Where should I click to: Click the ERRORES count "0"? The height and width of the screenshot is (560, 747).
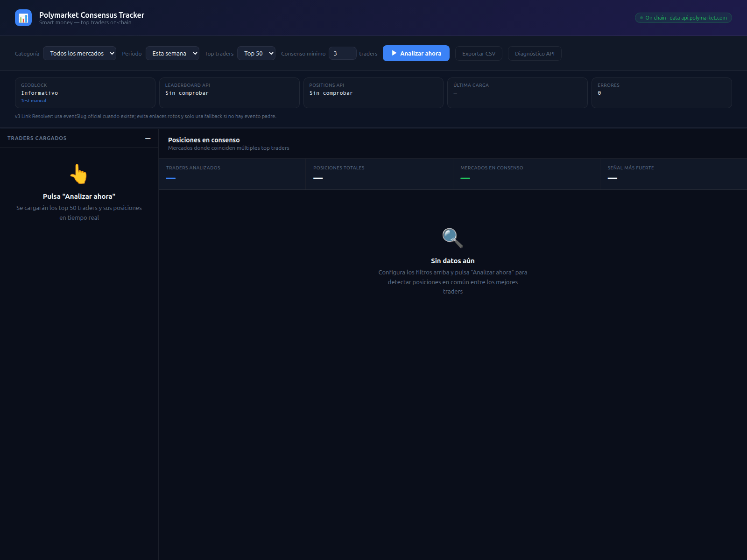pyautogui.click(x=599, y=93)
